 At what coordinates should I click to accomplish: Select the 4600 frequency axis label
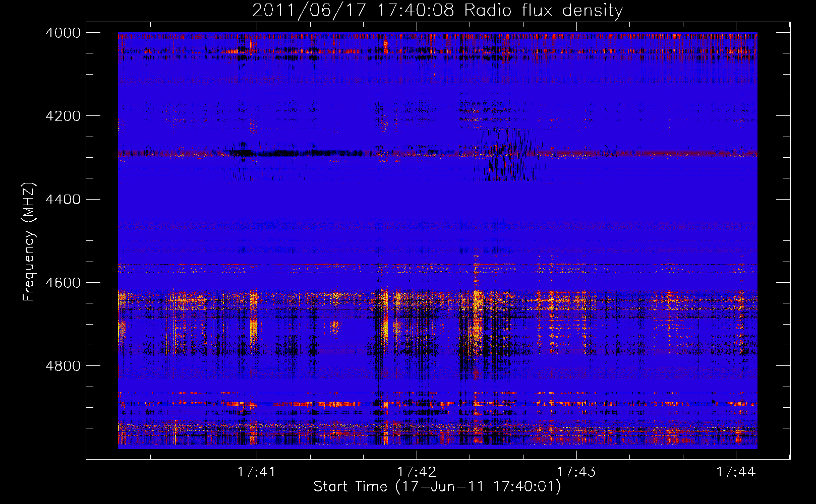[x=63, y=283]
